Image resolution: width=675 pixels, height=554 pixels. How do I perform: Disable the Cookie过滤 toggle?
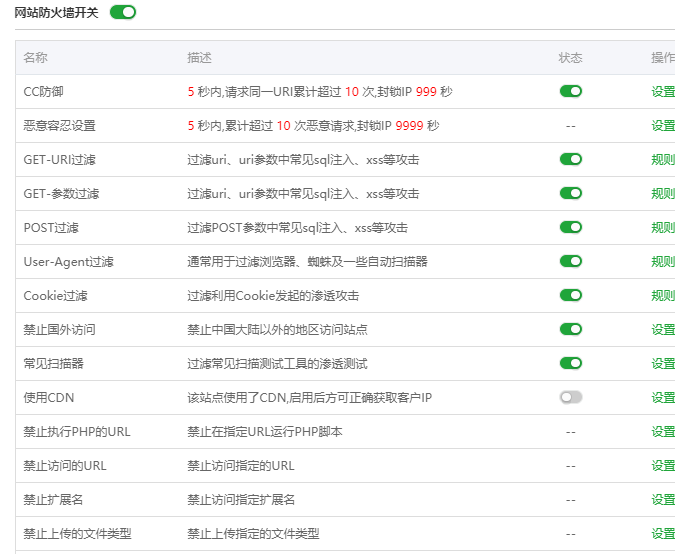coord(570,295)
